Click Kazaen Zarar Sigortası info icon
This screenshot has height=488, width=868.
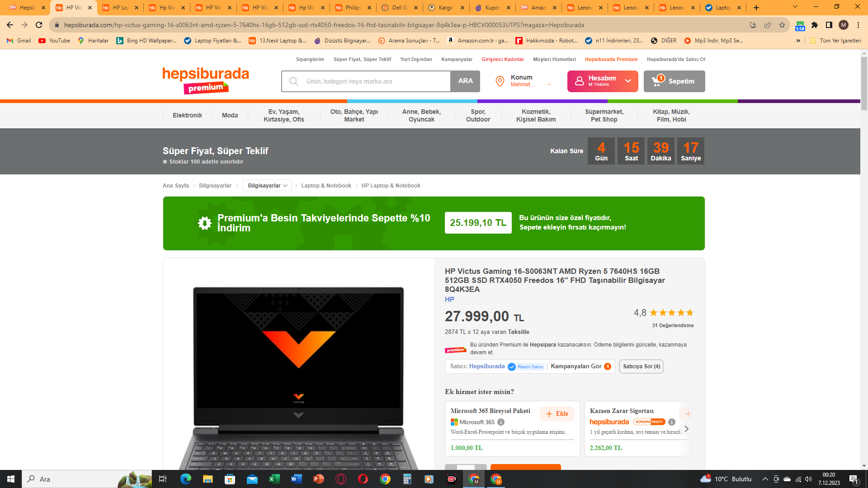click(672, 422)
